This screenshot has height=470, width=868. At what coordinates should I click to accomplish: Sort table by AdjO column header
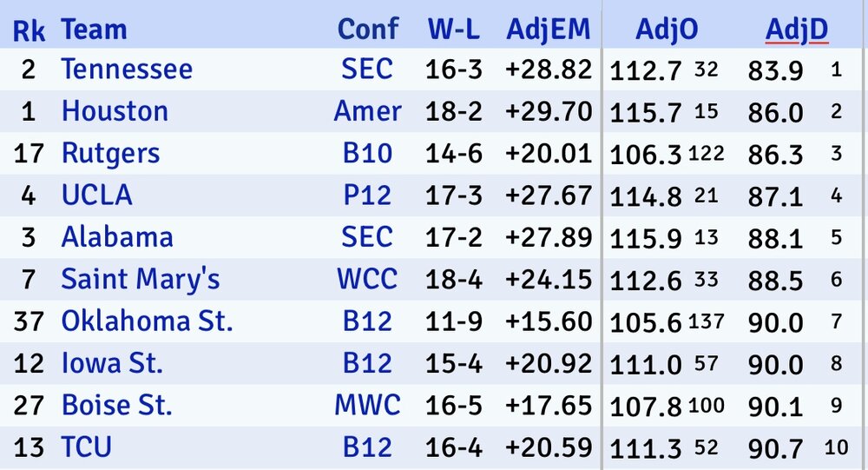(667, 30)
